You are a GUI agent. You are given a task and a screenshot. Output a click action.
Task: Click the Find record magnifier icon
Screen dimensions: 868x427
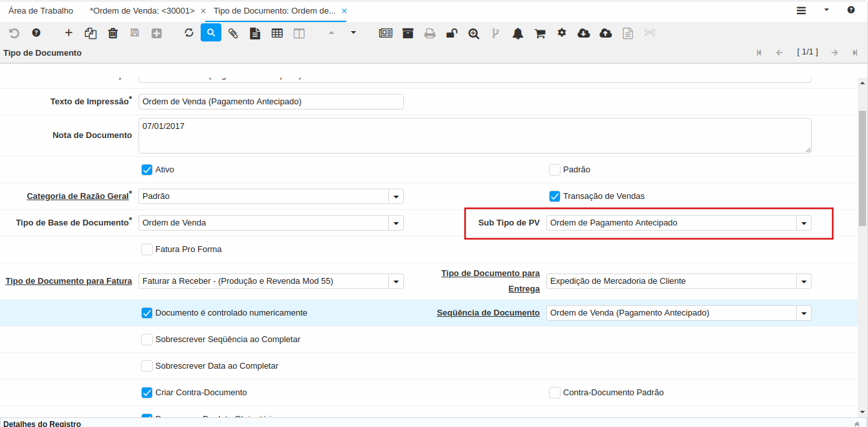tap(211, 33)
